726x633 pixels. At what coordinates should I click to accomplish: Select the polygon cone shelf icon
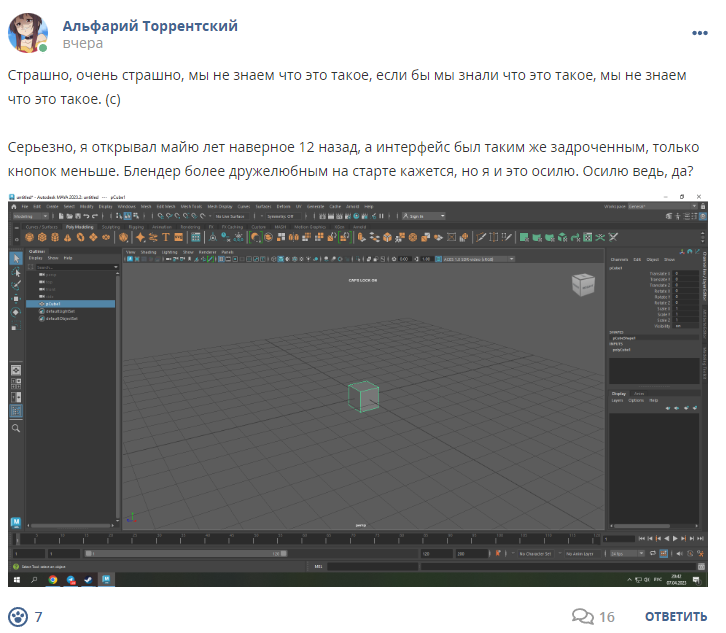point(68,238)
